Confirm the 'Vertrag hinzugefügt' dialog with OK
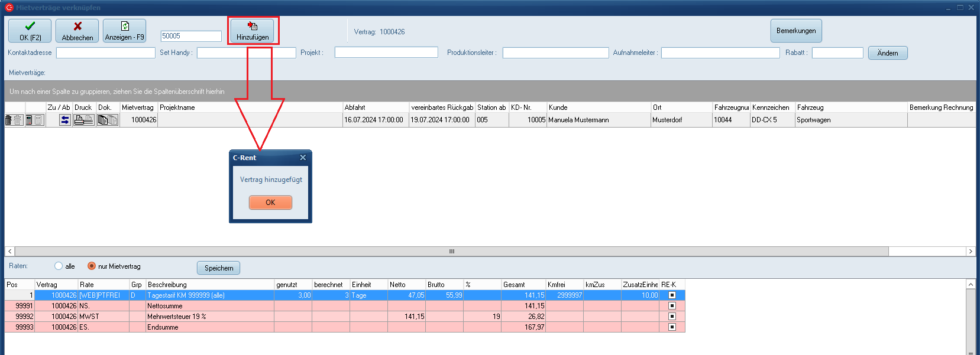Image resolution: width=980 pixels, height=355 pixels. tap(270, 203)
